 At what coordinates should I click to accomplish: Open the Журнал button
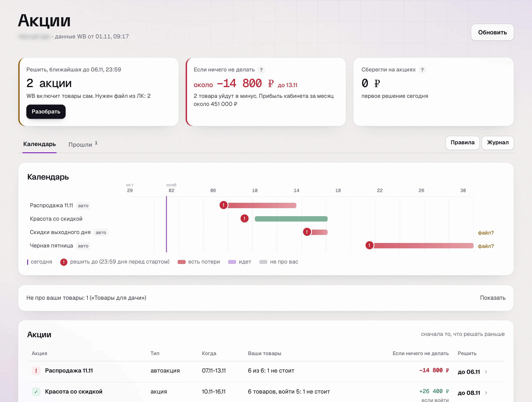coord(498,143)
